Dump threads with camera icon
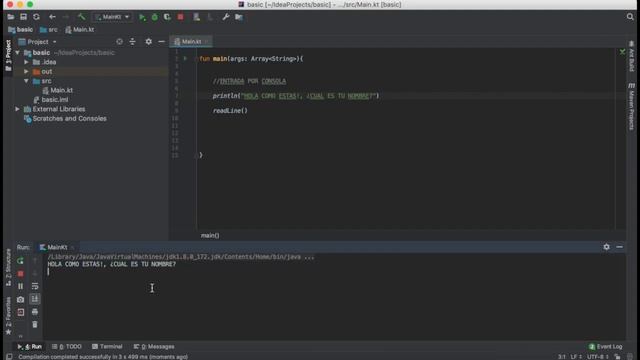 20,300
